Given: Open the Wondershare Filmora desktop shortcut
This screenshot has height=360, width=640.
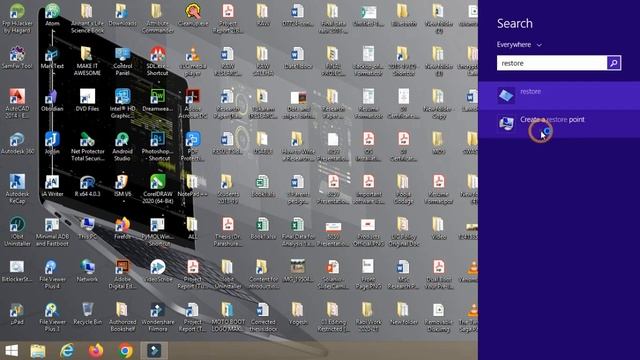Looking at the screenshot, I should pyautogui.click(x=158, y=317).
